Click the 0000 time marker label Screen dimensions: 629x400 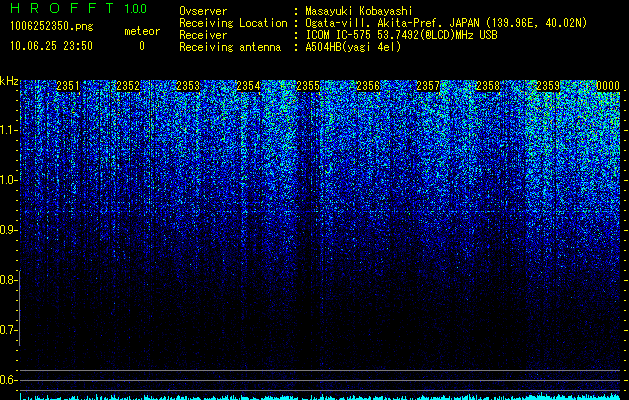coord(608,86)
